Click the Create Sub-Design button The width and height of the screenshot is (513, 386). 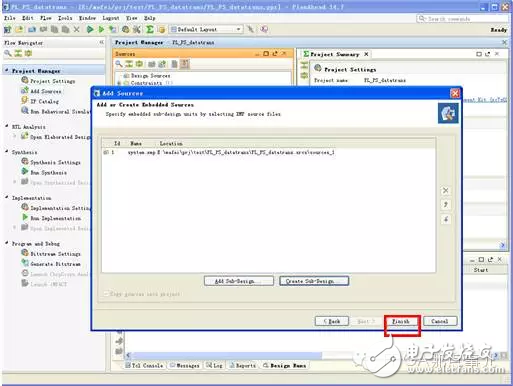click(314, 281)
